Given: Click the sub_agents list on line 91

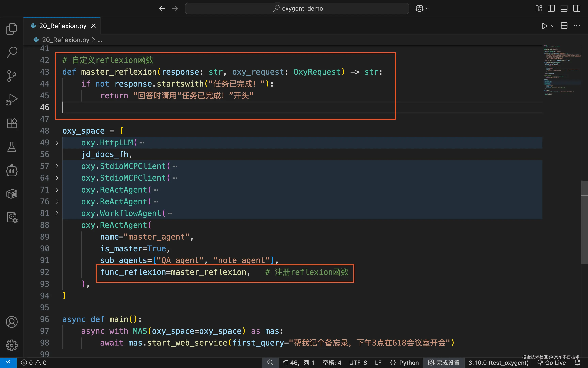Looking at the screenshot, I should pos(187,260).
